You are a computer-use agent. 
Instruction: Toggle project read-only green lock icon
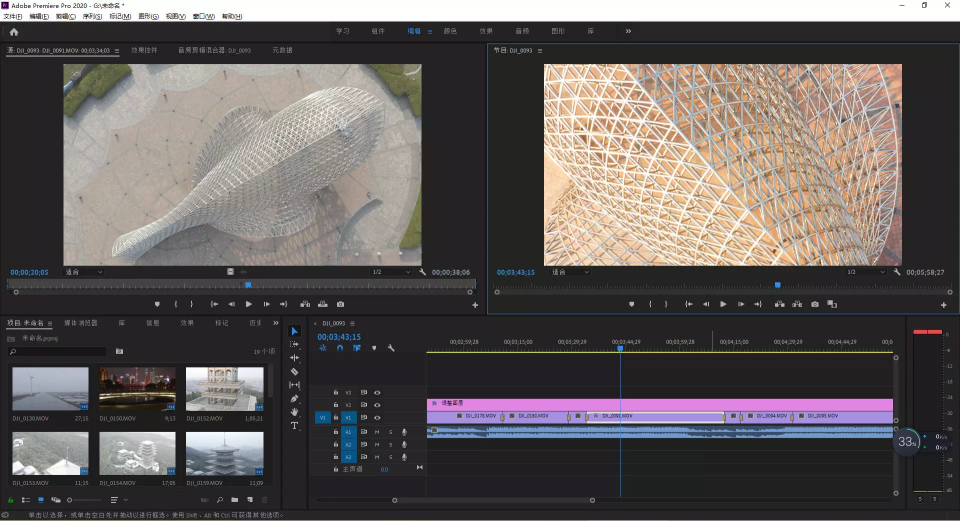(10, 500)
